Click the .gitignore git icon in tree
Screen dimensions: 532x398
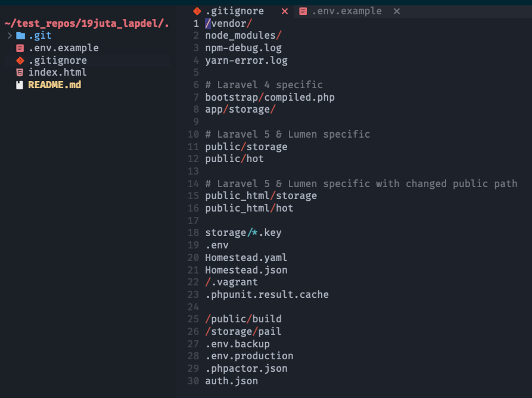tap(20, 61)
